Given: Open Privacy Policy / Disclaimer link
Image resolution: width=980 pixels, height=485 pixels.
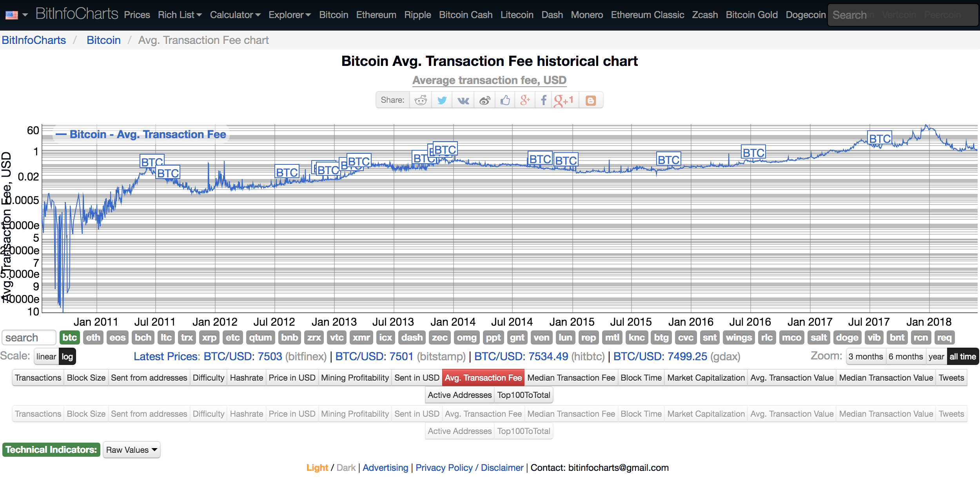Looking at the screenshot, I should pos(469,467).
